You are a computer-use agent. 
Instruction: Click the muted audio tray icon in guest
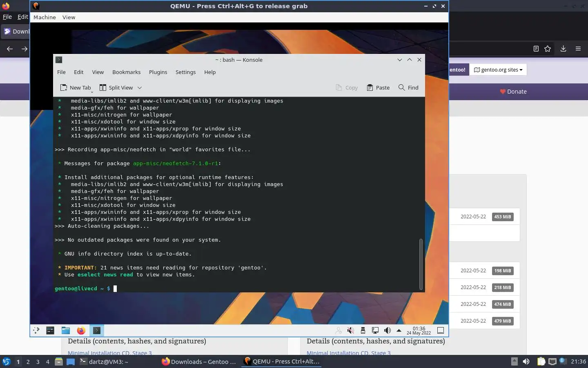pos(351,330)
